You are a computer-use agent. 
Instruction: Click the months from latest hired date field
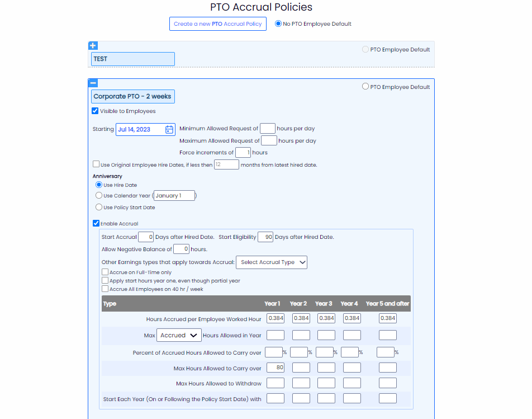coord(226,164)
